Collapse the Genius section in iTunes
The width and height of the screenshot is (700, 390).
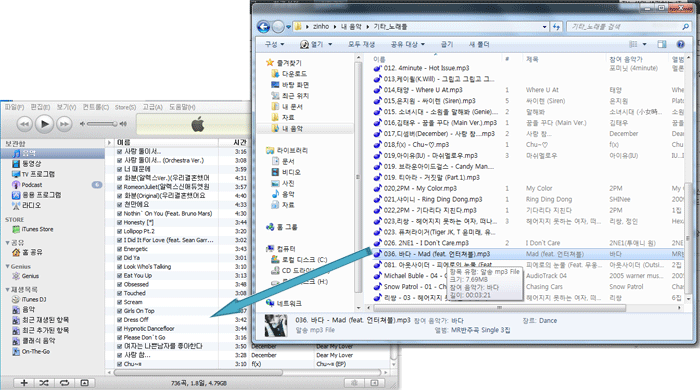[x=7, y=266]
